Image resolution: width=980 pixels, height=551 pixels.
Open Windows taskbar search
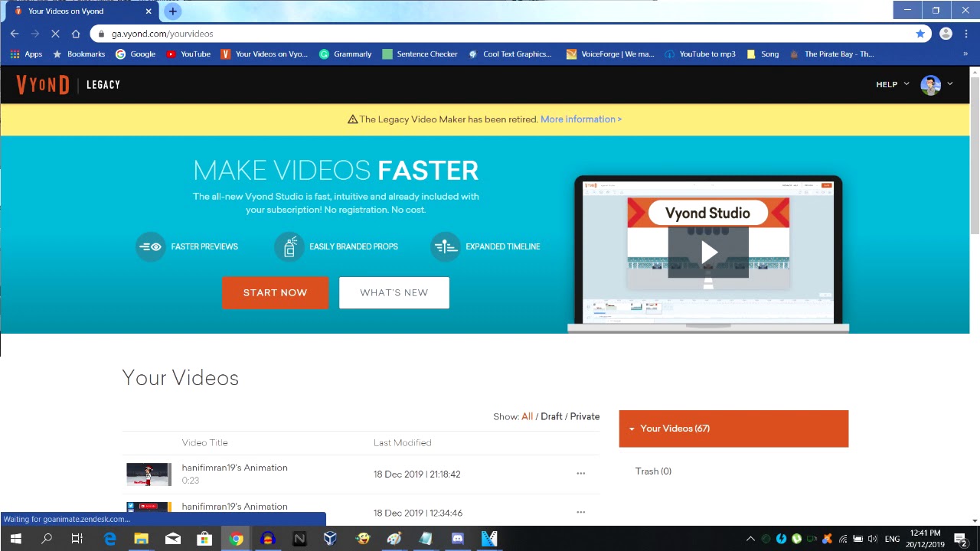click(x=47, y=539)
